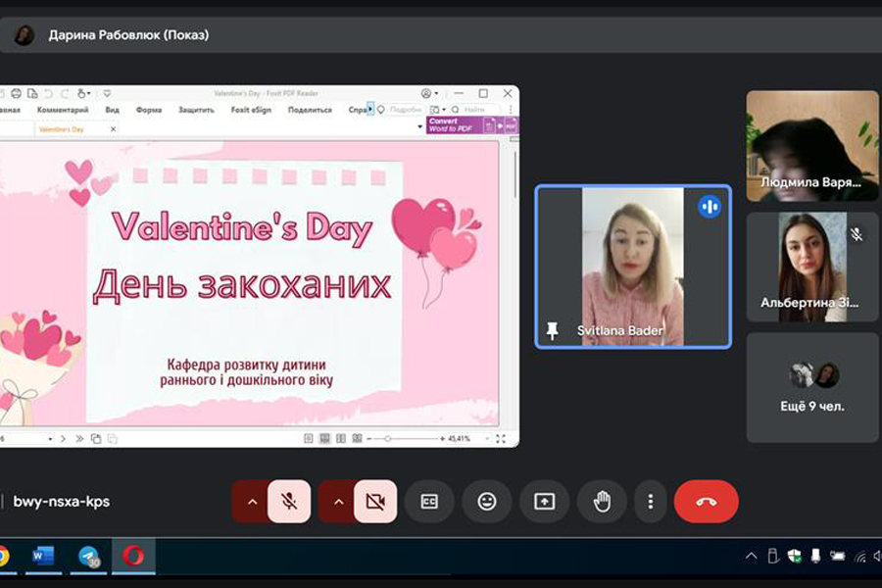Toggle closed captions on

click(x=429, y=502)
